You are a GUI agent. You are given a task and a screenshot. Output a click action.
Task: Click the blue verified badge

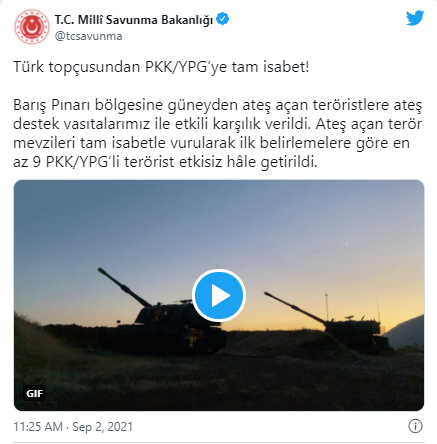[x=222, y=19]
